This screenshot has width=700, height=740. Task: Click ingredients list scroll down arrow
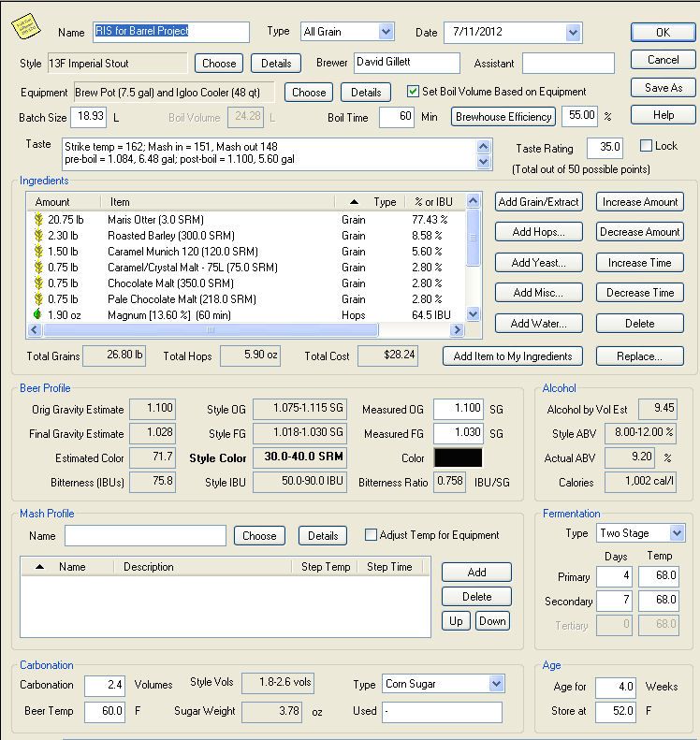(x=473, y=313)
